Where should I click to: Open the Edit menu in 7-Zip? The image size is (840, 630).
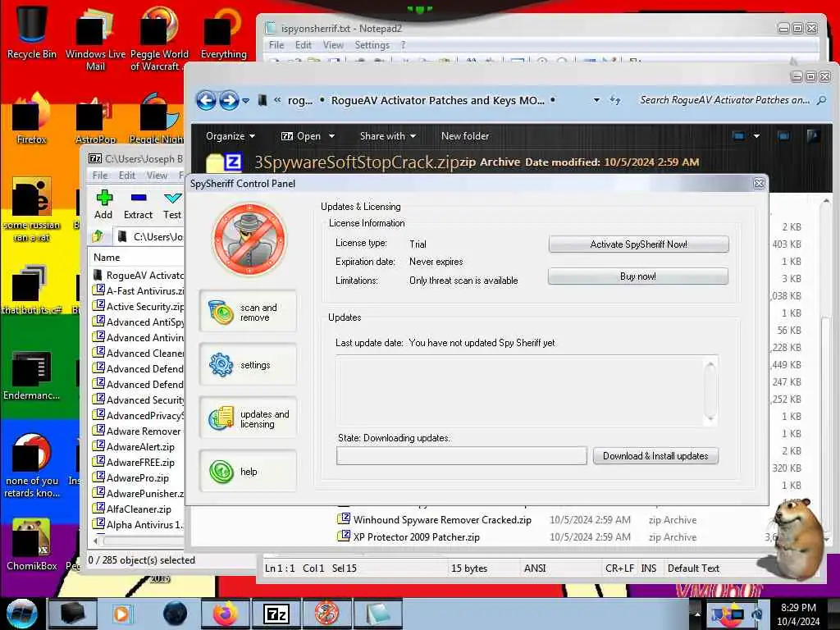(x=127, y=176)
